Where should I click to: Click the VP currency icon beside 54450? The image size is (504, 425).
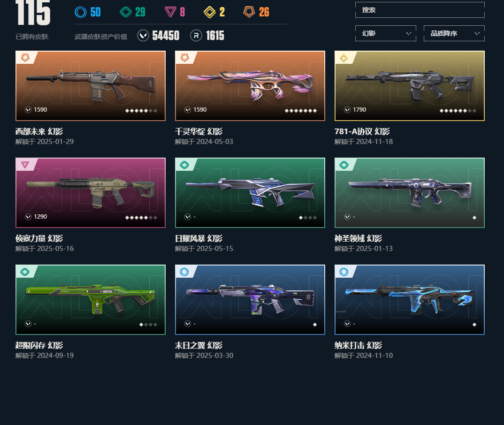pyautogui.click(x=143, y=35)
